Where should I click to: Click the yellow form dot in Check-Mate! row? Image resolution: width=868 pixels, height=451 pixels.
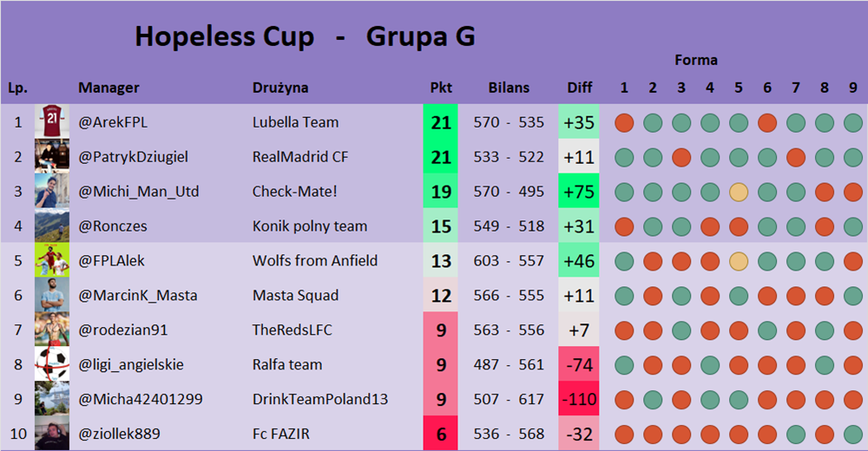click(x=739, y=192)
